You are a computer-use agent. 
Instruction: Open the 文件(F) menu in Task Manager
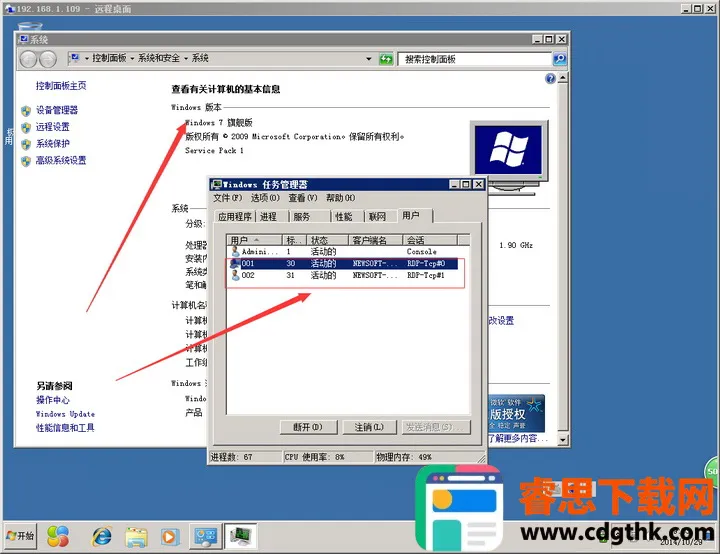tap(227, 198)
